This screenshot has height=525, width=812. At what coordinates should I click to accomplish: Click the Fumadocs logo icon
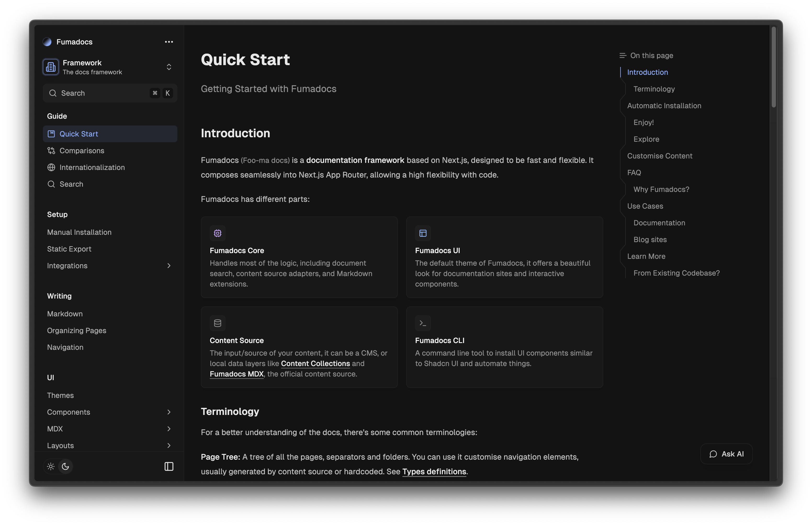click(x=47, y=42)
